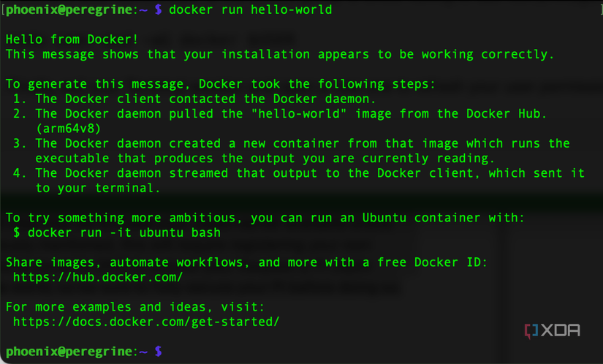The width and height of the screenshot is (603, 364).
Task: Click the XDA watermark logo
Action: (x=553, y=330)
